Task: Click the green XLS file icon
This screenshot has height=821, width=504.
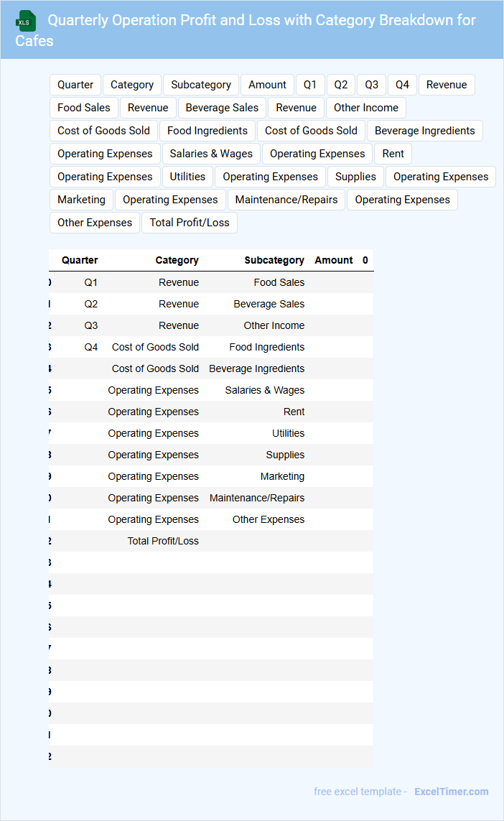Action: pyautogui.click(x=26, y=21)
